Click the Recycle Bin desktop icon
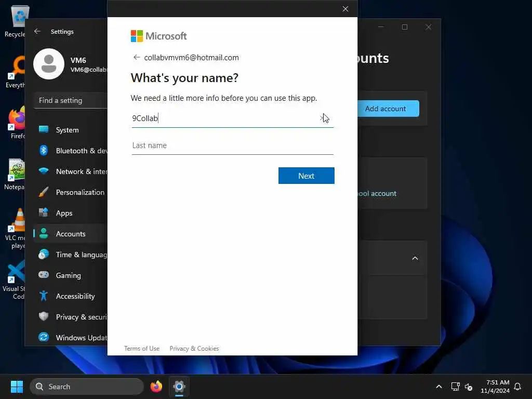Viewport: 532px width, 399px height. coord(15,21)
